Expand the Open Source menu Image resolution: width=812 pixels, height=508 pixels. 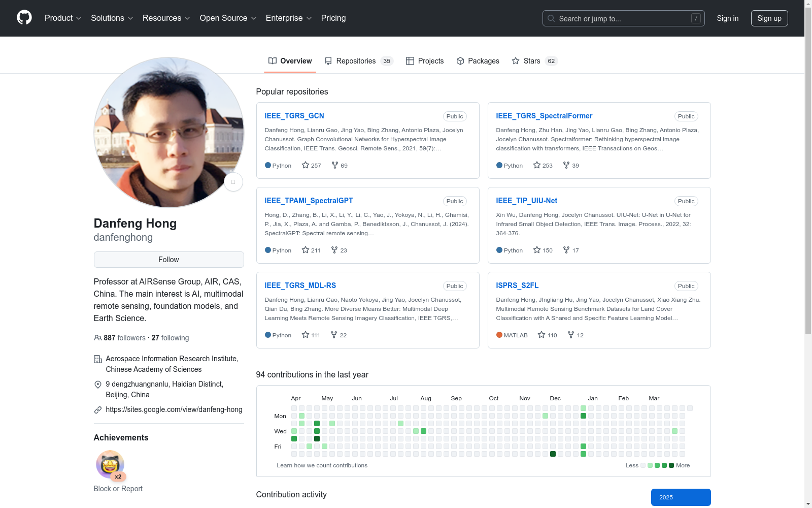click(x=228, y=18)
